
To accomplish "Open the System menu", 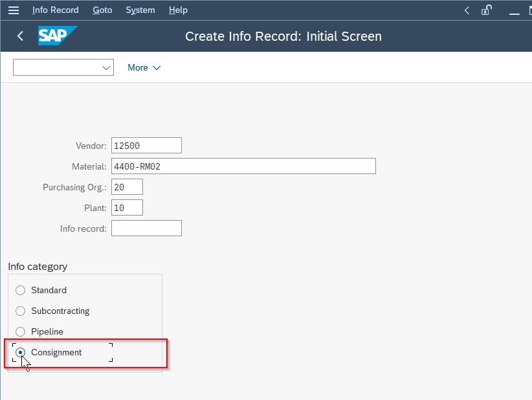I will 140,10.
